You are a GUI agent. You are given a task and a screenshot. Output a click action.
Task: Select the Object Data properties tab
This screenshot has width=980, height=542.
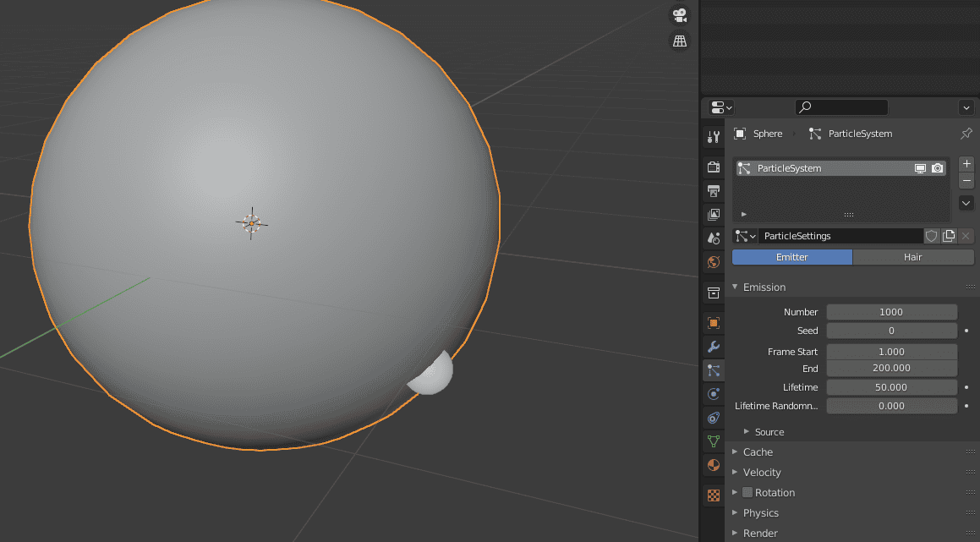[713, 441]
